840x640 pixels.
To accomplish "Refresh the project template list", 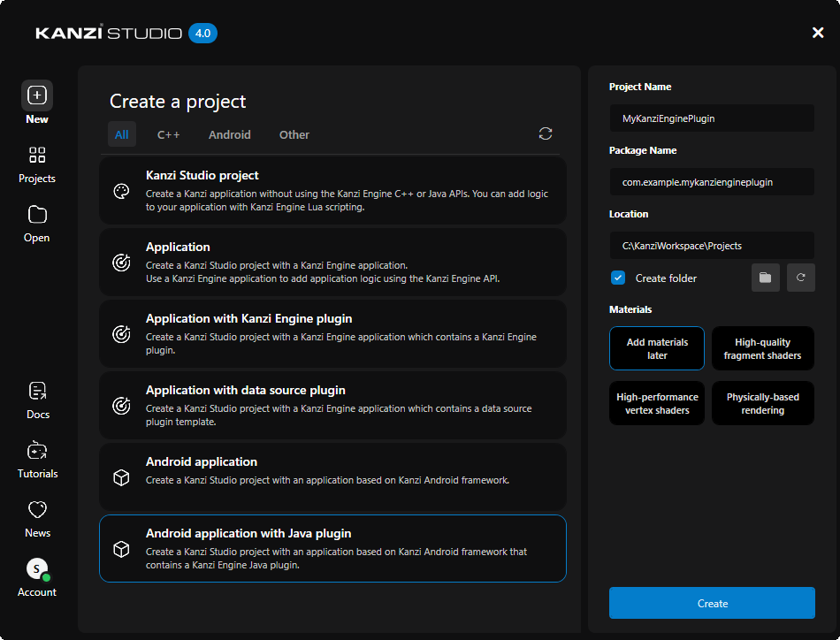I will pos(546,133).
